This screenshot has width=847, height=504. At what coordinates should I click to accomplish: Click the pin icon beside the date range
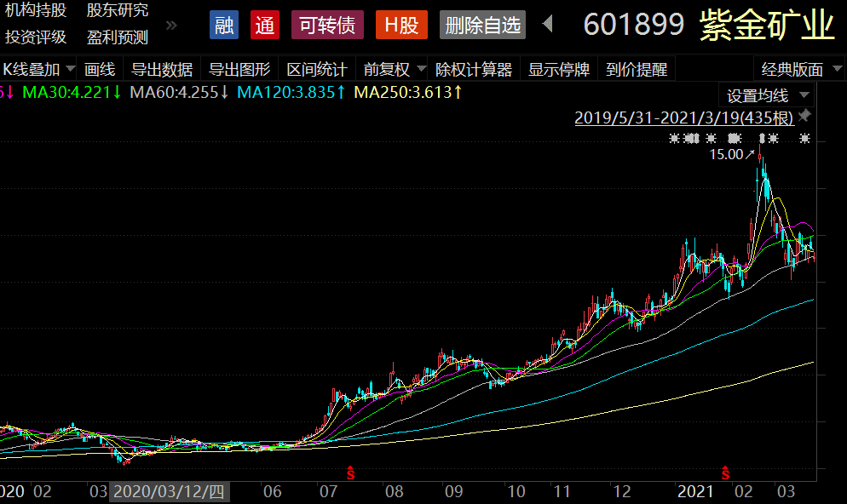tap(805, 115)
